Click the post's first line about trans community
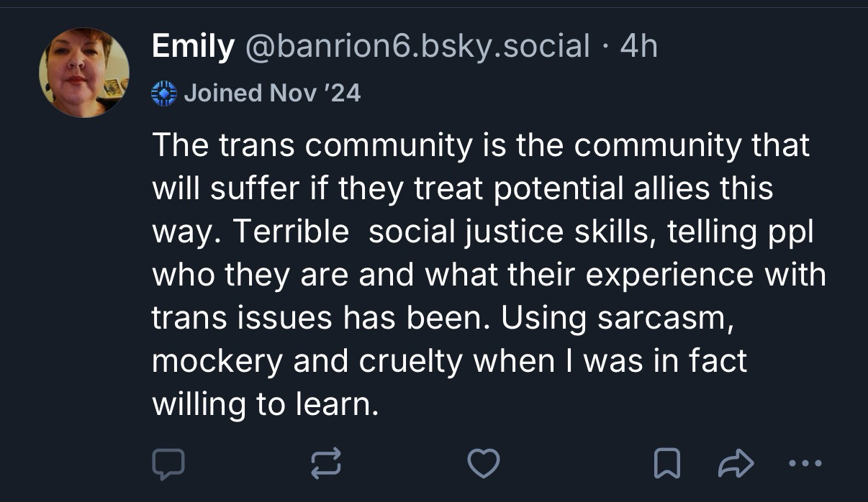 pyautogui.click(x=480, y=146)
